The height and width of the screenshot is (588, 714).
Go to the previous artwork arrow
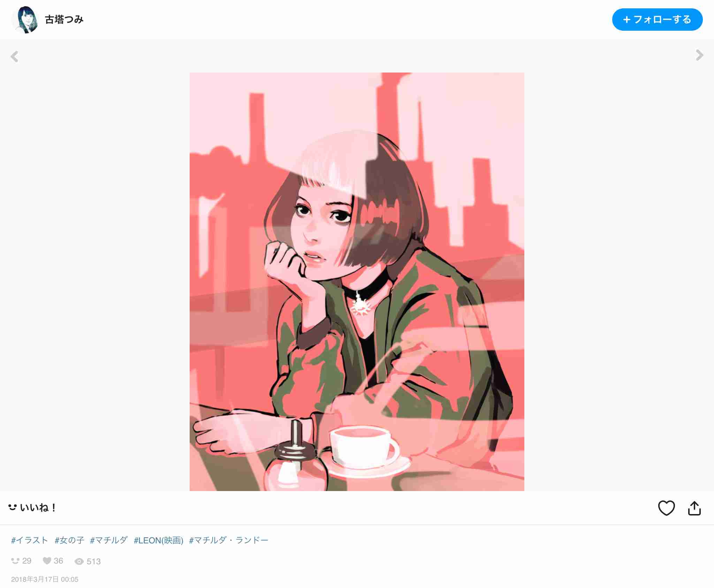click(14, 56)
